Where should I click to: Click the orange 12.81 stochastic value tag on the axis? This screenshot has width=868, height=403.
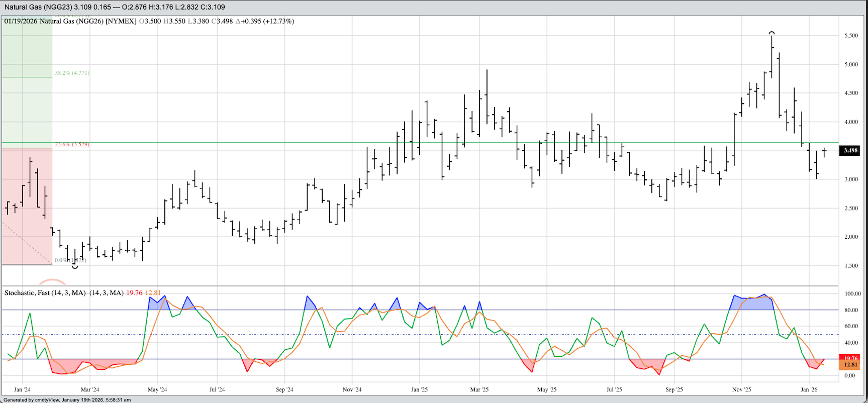850,365
